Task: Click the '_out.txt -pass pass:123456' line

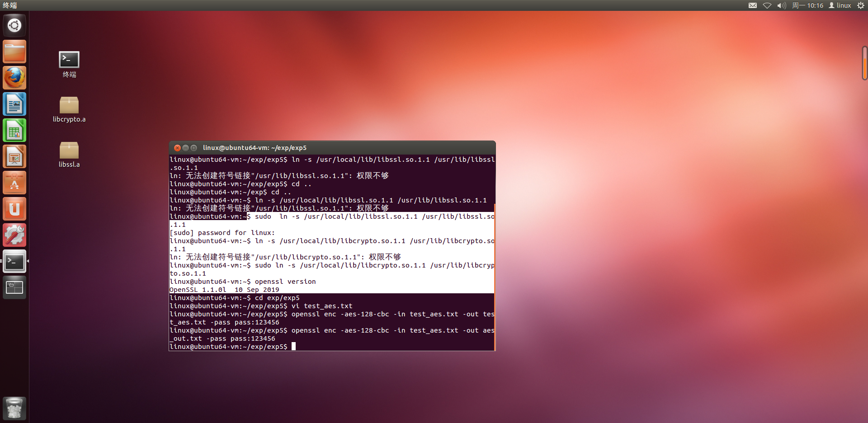Action: click(x=222, y=338)
